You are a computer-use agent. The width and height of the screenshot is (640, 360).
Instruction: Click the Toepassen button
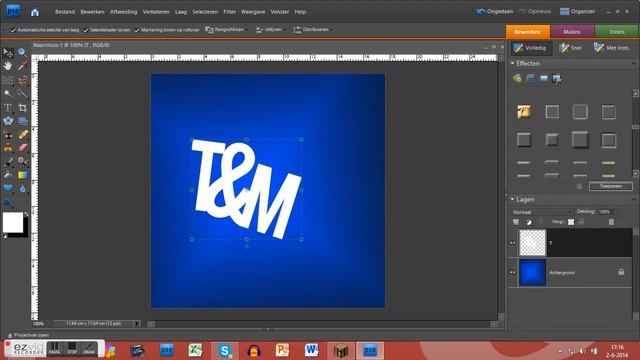click(x=611, y=186)
